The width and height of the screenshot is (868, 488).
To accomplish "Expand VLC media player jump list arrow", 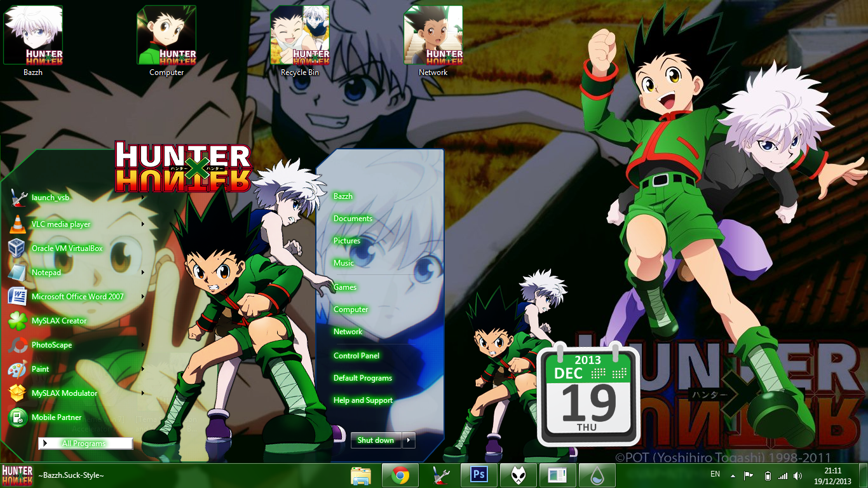I will [143, 224].
